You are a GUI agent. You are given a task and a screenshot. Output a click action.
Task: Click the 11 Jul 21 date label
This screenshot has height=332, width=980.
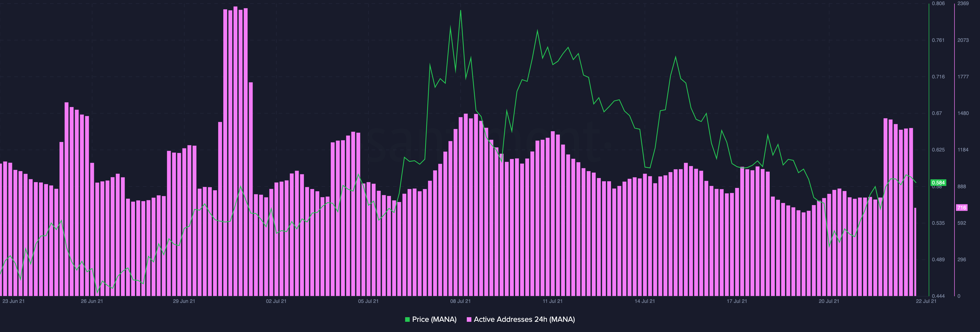click(x=552, y=301)
